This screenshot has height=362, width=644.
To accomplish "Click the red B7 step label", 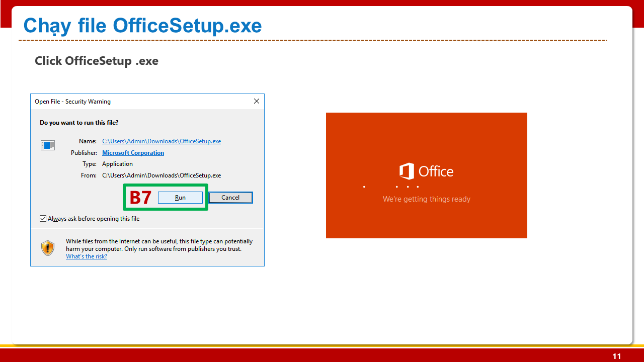I will tap(140, 198).
